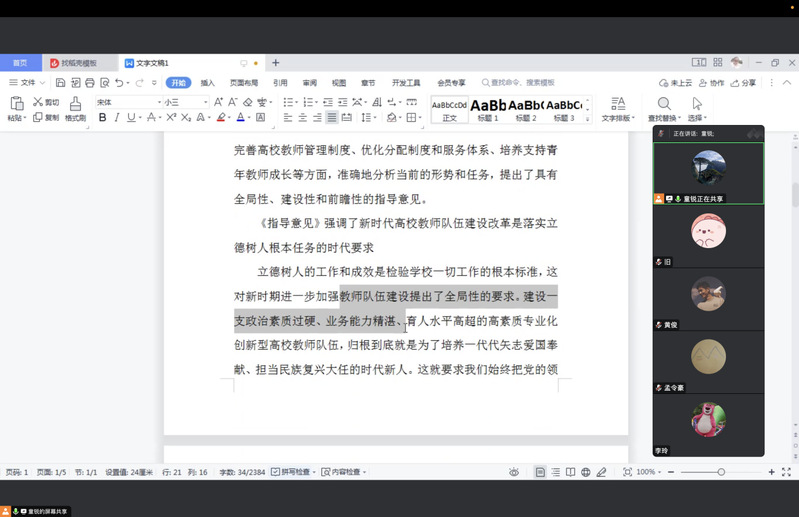Toggle justified paragraph alignment
The image size is (799, 517).
(332, 118)
